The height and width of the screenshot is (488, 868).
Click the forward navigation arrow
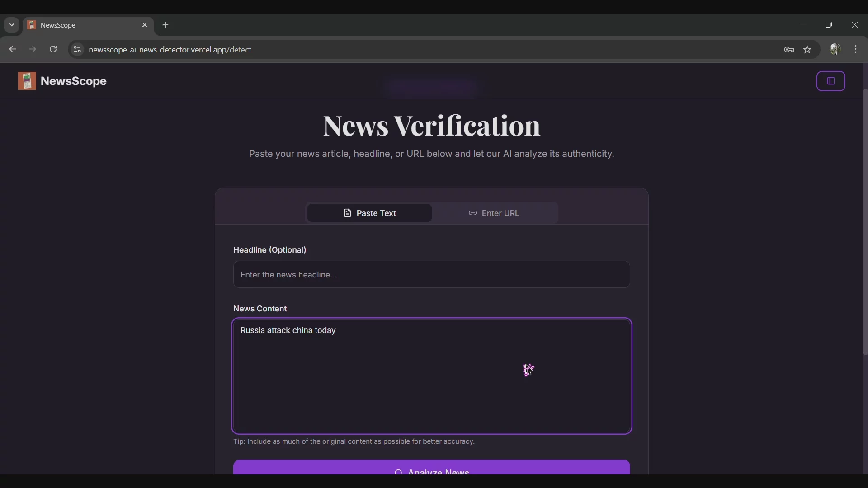click(32, 49)
